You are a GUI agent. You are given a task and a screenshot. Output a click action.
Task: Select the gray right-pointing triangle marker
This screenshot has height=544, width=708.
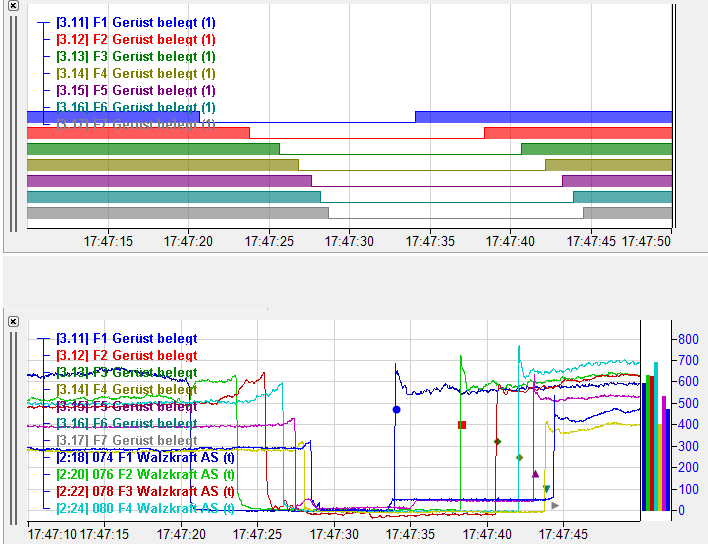click(555, 506)
